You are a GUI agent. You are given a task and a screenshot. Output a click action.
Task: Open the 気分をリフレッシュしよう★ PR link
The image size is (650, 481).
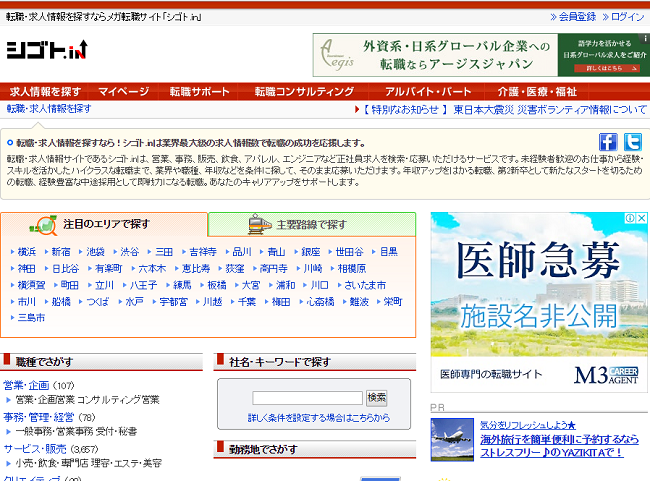(528, 425)
